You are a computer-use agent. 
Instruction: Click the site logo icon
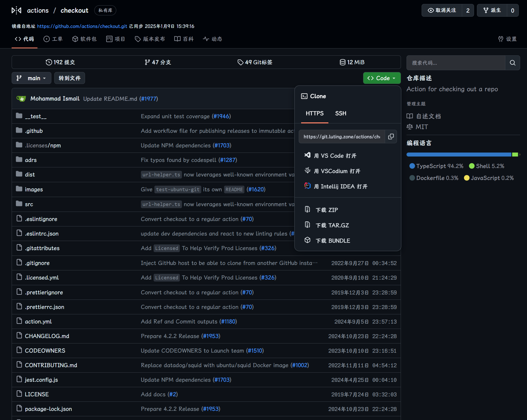coord(16,10)
